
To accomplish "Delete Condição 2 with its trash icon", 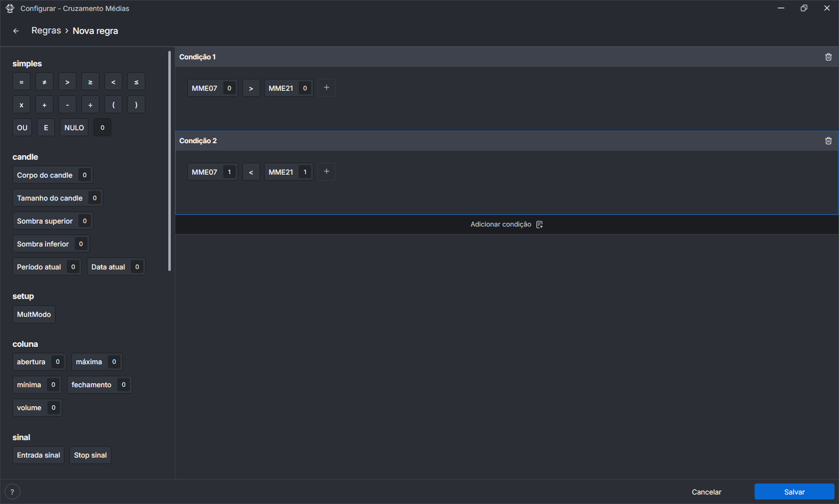I will 828,141.
